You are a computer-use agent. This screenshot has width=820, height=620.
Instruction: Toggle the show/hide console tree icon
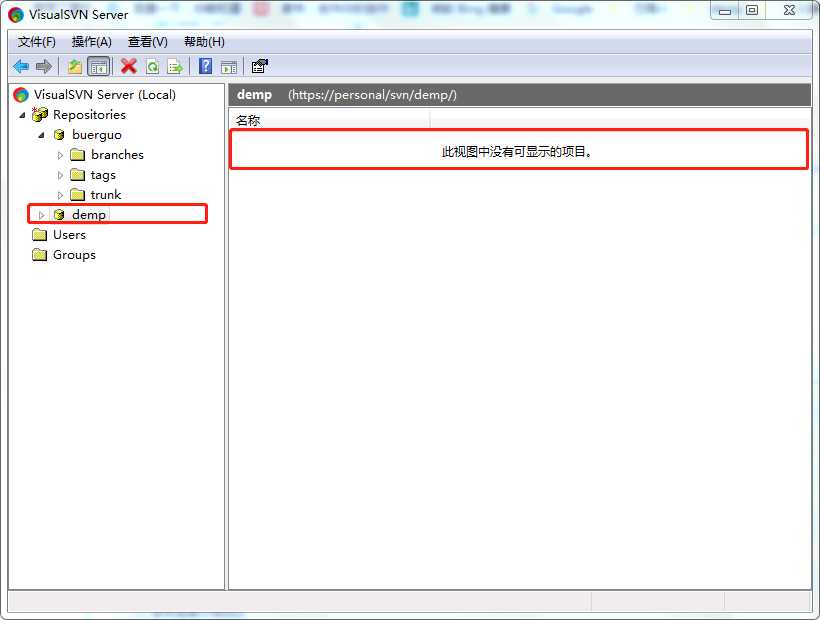click(98, 66)
